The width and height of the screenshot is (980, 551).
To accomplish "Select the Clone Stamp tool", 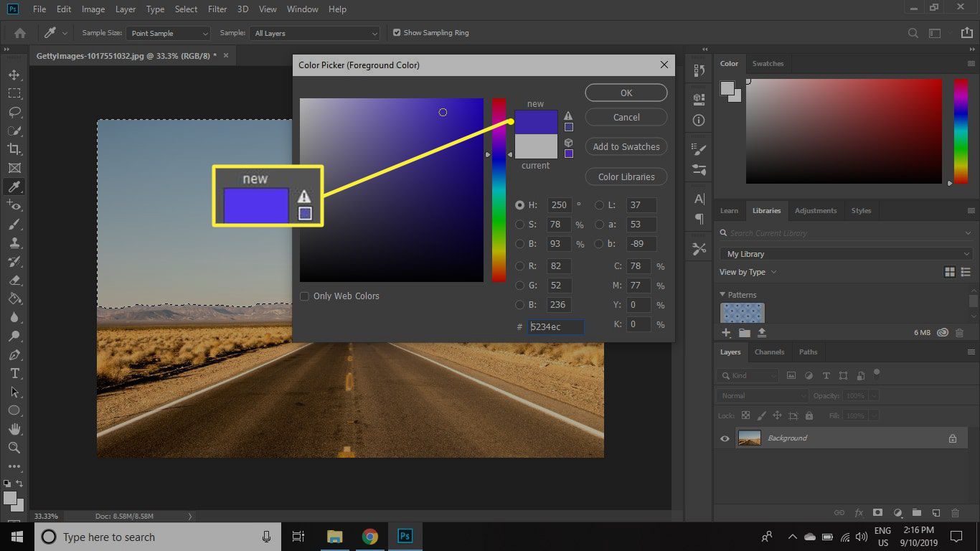I will point(14,242).
